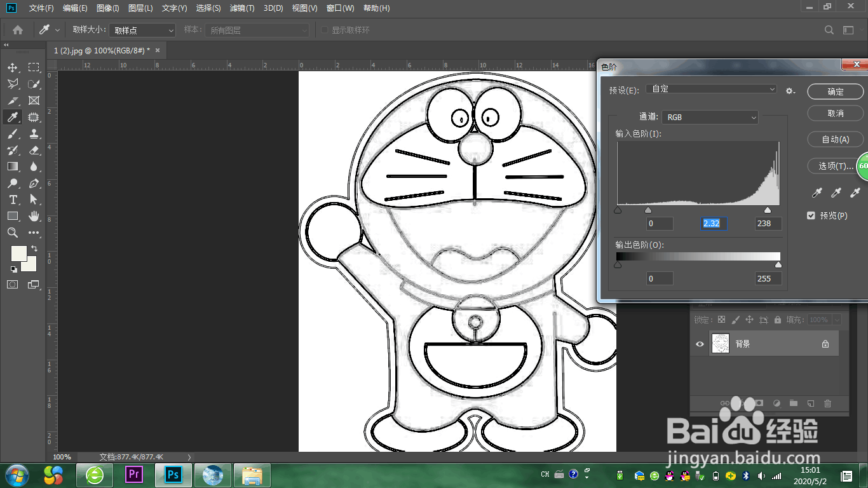868x488 pixels.
Task: Select the Polygonal Lasso tool
Action: point(13,84)
